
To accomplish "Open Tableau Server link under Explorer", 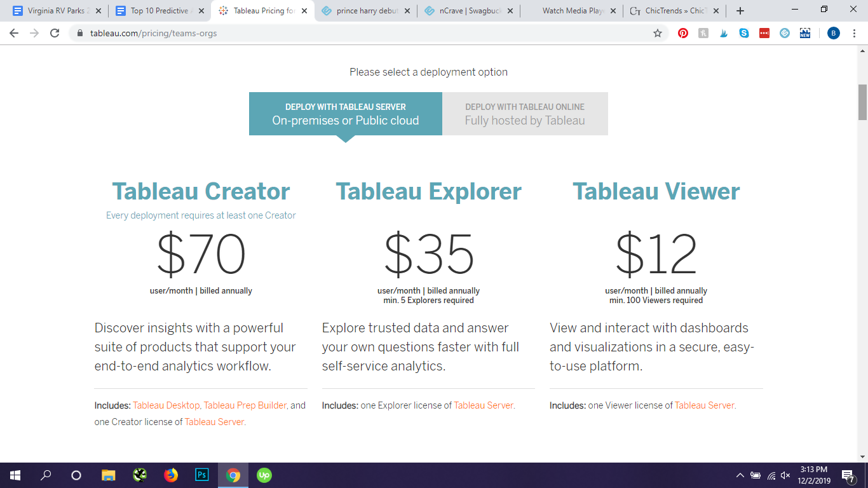I will click(x=484, y=405).
